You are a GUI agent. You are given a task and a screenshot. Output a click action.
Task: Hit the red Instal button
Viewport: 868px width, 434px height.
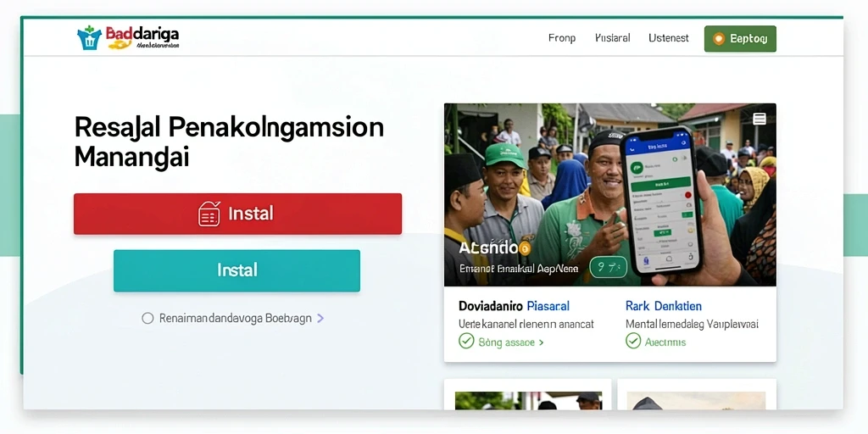237,214
